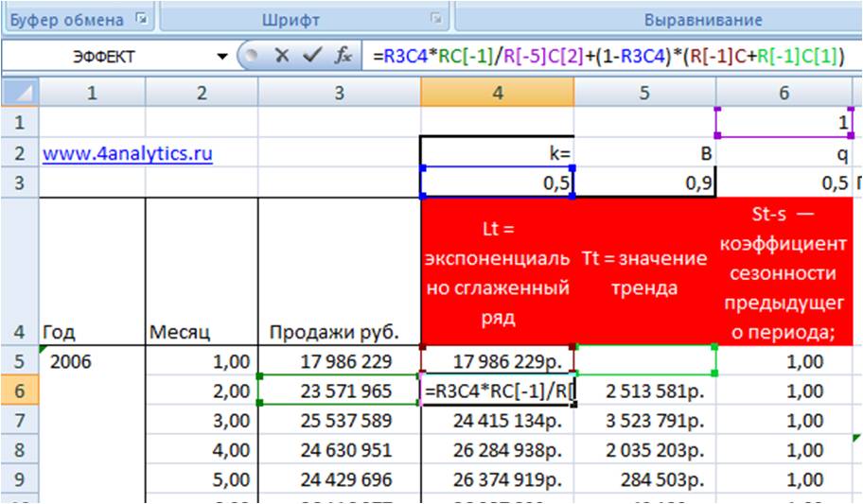
Task: Click the trend cell 284 503р.
Action: [644, 479]
